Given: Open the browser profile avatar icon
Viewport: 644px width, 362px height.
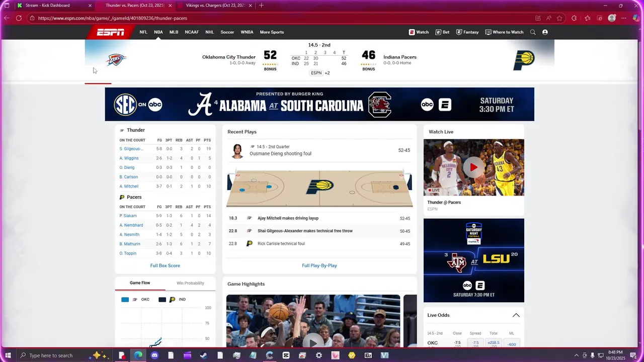Looking at the screenshot, I should pyautogui.click(x=612, y=18).
